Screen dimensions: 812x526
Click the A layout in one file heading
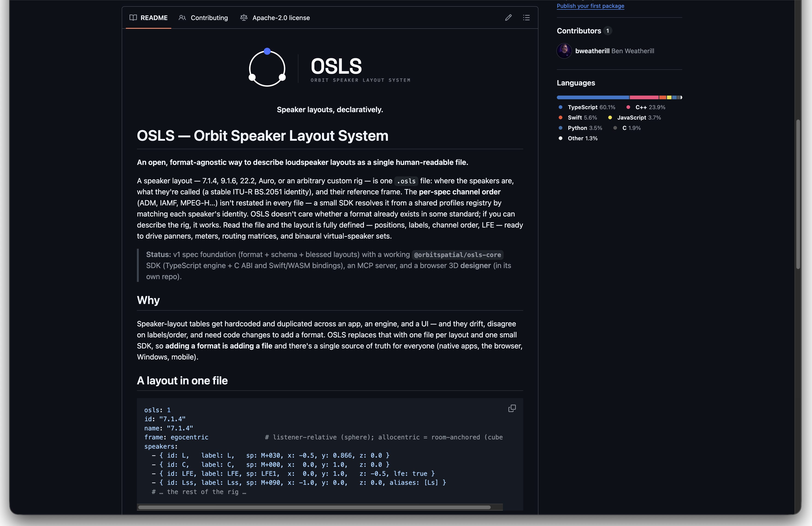182,380
